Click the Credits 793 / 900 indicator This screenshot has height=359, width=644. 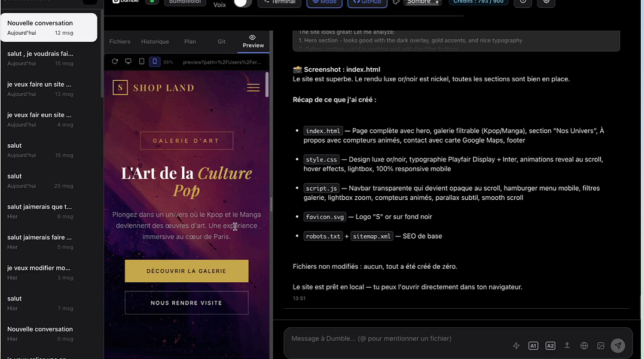click(478, 2)
